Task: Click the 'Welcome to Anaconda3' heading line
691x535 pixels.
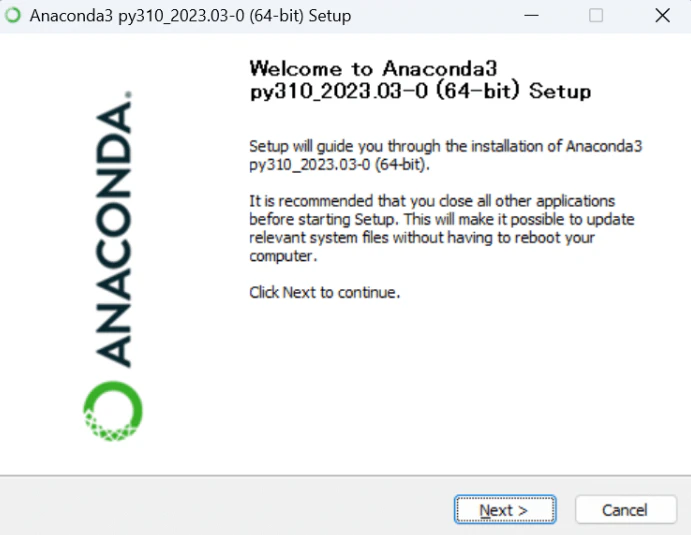Action: pos(374,69)
